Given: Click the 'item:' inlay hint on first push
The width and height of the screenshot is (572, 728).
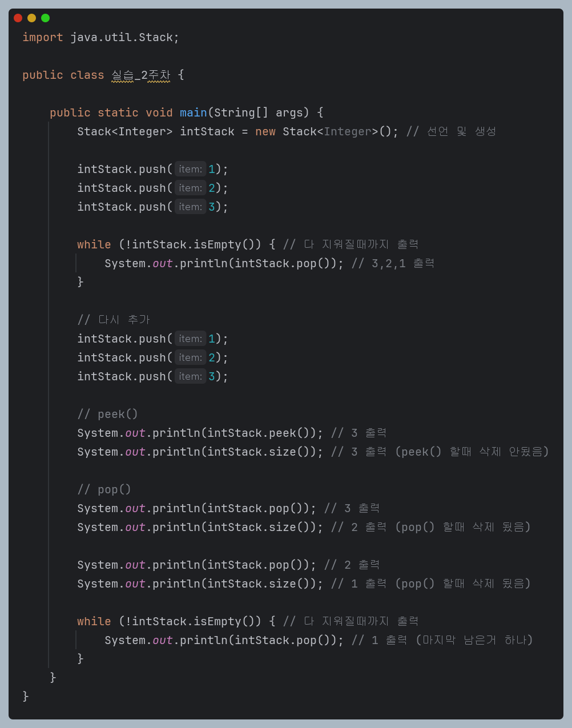Looking at the screenshot, I should [x=190, y=169].
